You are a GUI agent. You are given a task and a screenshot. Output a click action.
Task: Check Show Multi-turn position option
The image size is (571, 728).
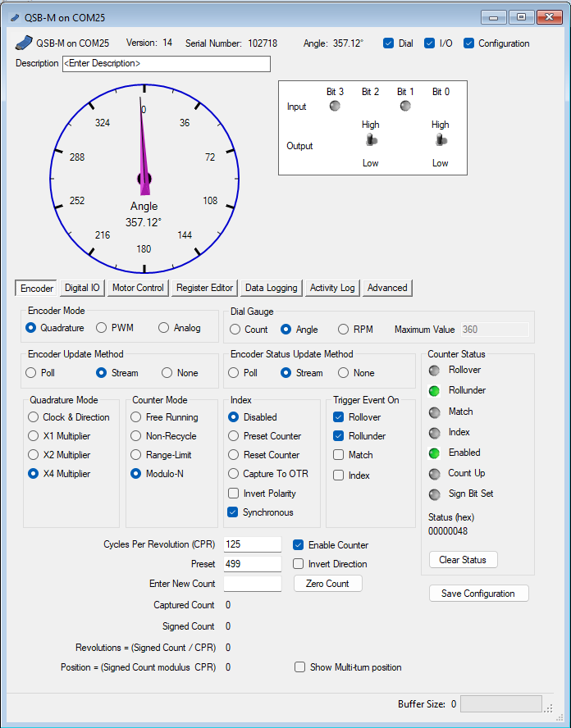coord(300,667)
